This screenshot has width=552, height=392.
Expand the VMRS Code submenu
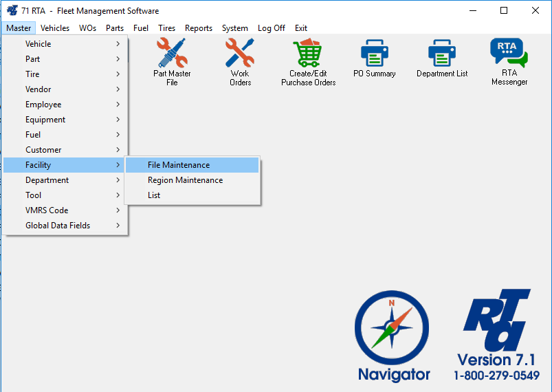65,210
